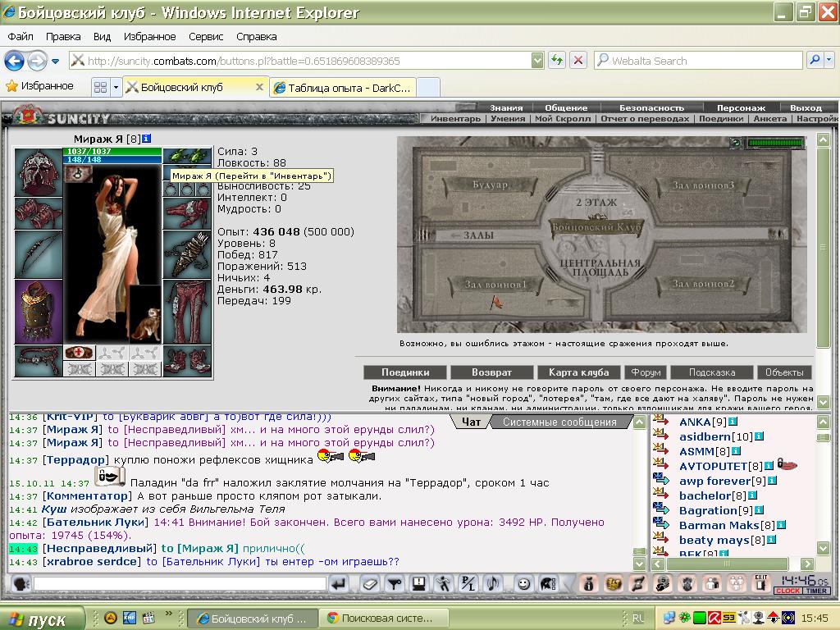The height and width of the screenshot is (630, 840).
Task: Open the two-people icon in bottom bar
Action: point(712,583)
